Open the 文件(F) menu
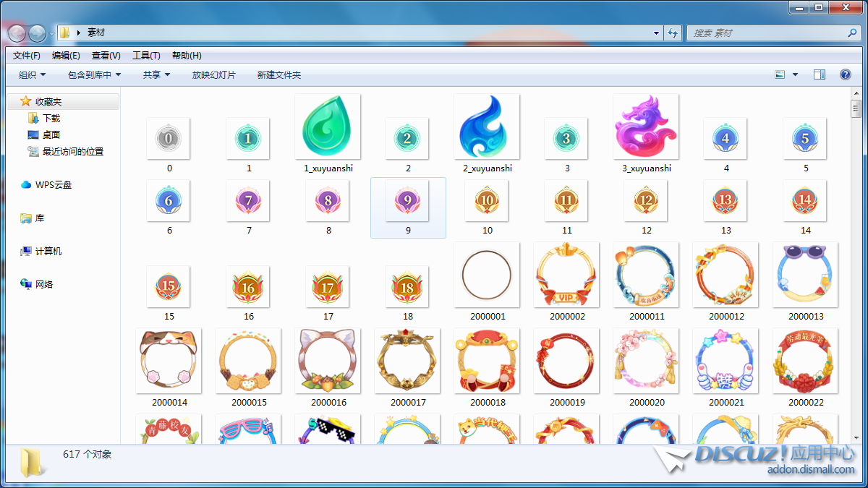The width and height of the screenshot is (868, 488). pyautogui.click(x=27, y=56)
